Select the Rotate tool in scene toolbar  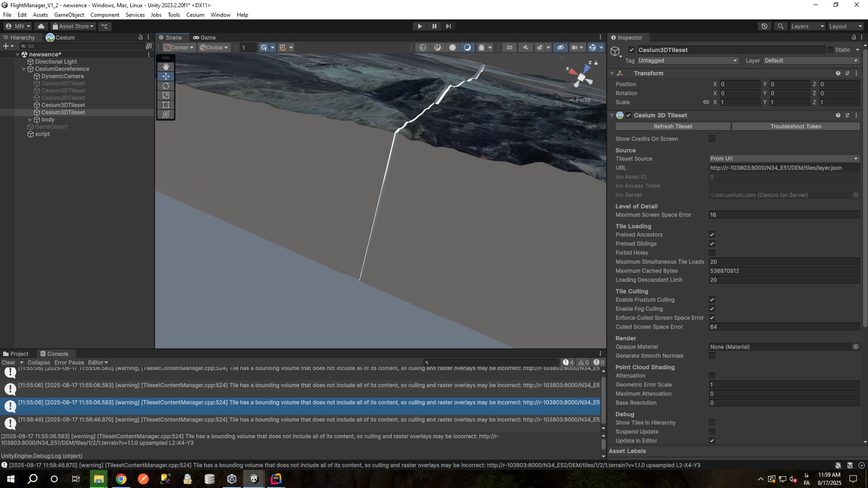click(166, 86)
